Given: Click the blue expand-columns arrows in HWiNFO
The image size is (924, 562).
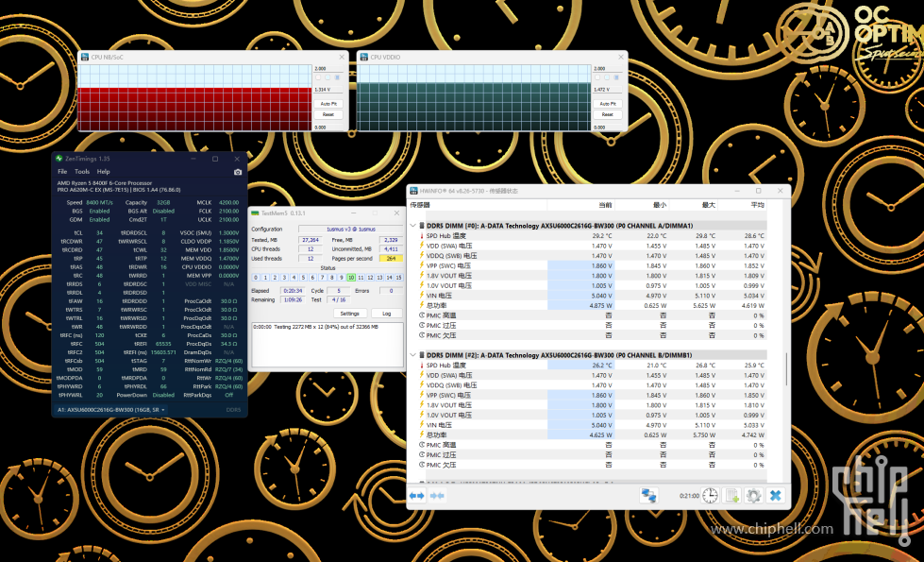Looking at the screenshot, I should [416, 495].
